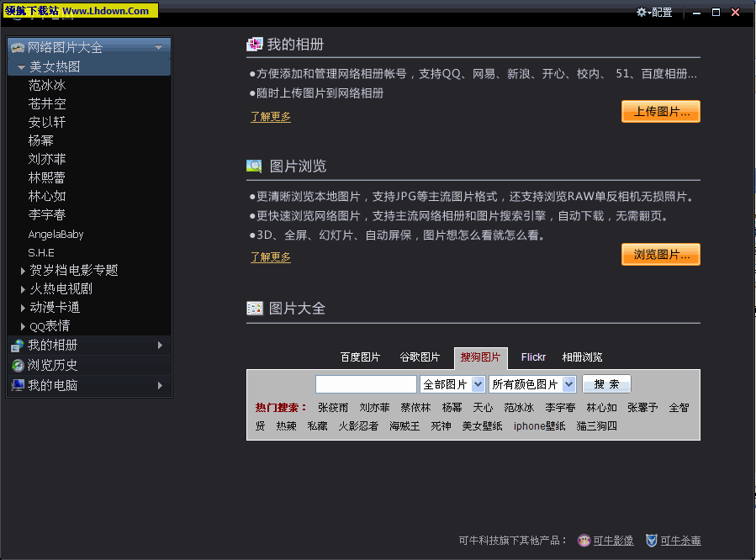Collapse 网络图片大全 panel with header arrow
Screen dimensions: 756x560
tap(158, 47)
